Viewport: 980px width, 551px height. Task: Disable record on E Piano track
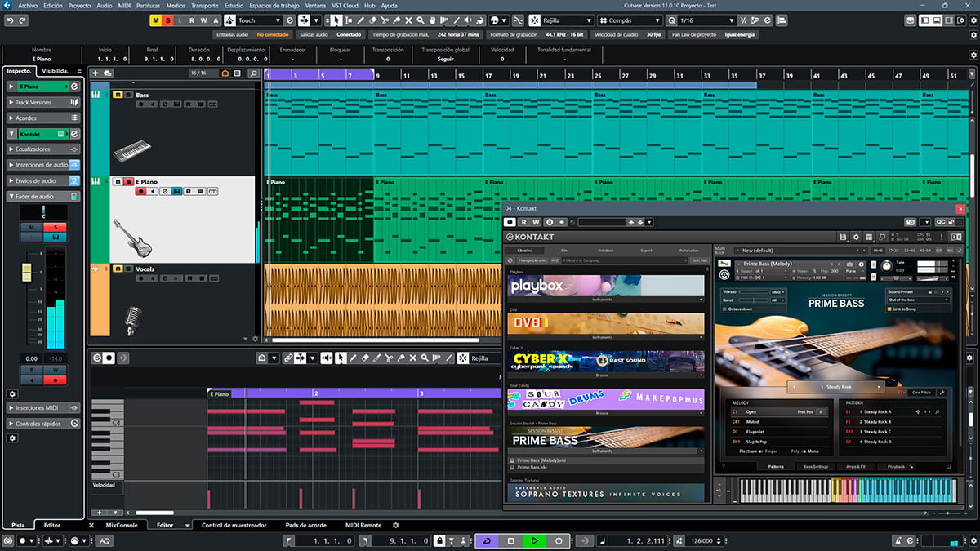(x=141, y=192)
